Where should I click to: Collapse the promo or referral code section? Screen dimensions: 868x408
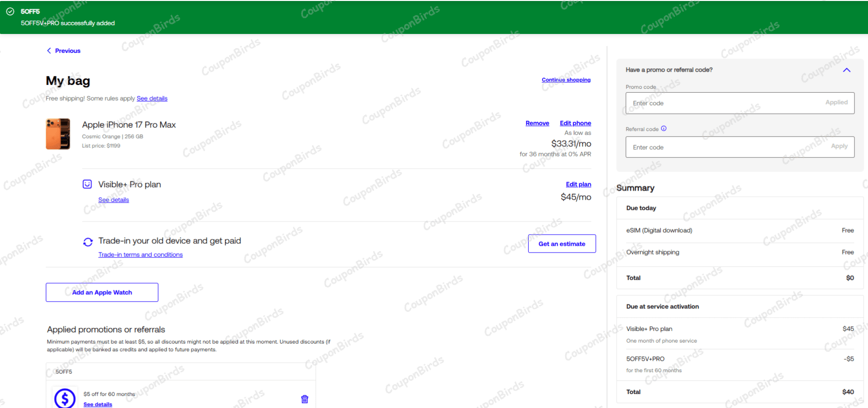point(847,70)
